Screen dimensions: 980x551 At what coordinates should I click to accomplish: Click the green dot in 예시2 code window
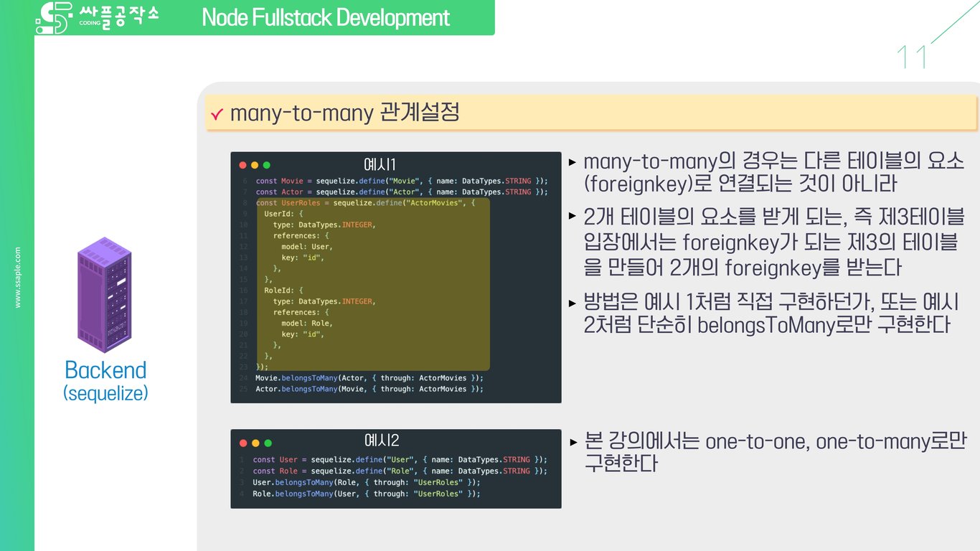point(268,443)
